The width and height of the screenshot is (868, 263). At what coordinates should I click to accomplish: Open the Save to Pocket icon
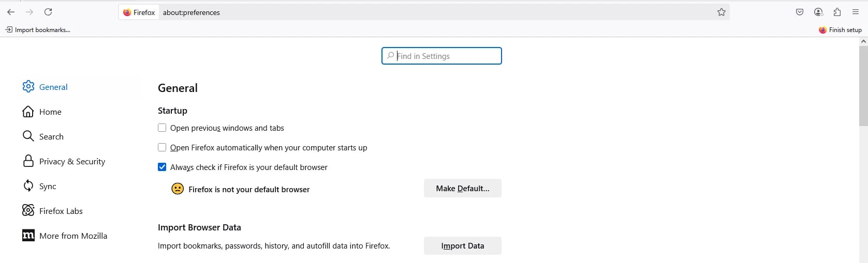800,12
